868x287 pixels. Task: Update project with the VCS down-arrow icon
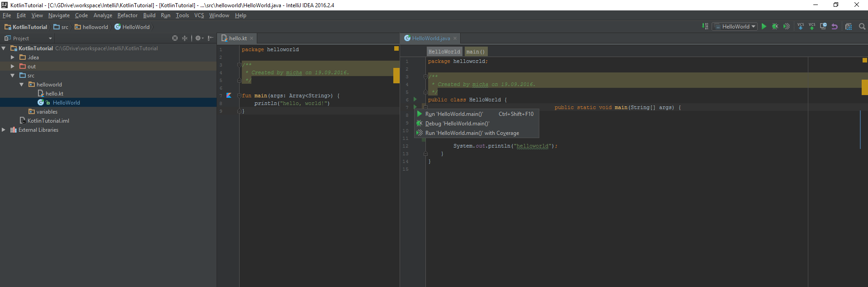[801, 27]
